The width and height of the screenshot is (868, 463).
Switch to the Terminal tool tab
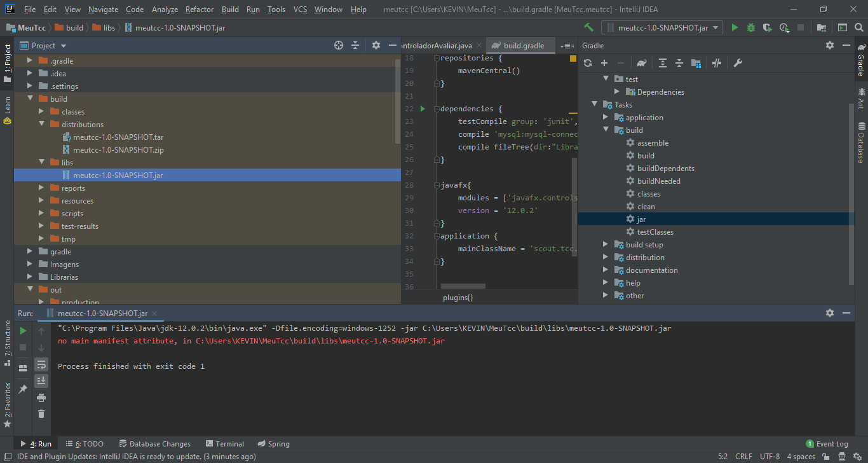tap(225, 444)
